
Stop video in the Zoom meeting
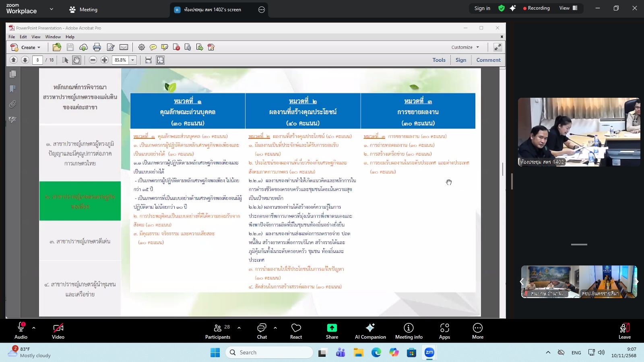pos(58,331)
